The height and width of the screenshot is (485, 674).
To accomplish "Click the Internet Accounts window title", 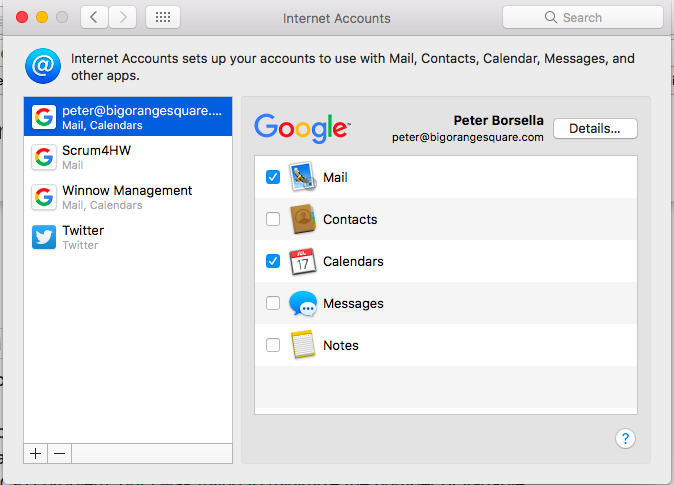I will pyautogui.click(x=337, y=18).
